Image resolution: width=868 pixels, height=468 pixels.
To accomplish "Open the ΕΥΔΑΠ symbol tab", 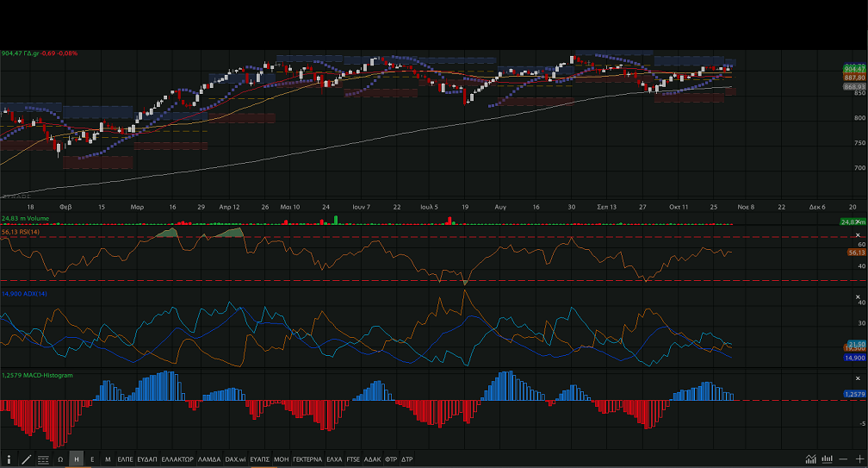I will coord(146,459).
